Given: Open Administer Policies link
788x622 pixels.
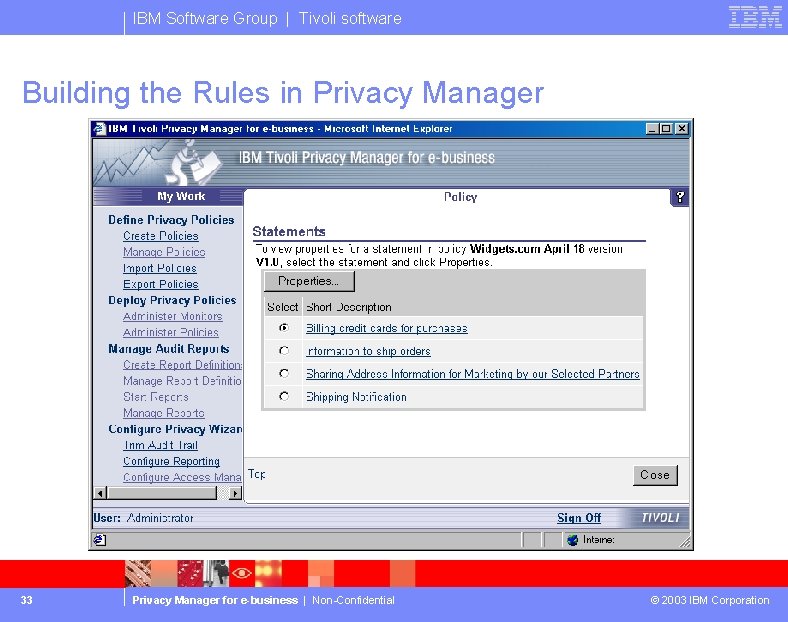Looking at the screenshot, I should [171, 333].
